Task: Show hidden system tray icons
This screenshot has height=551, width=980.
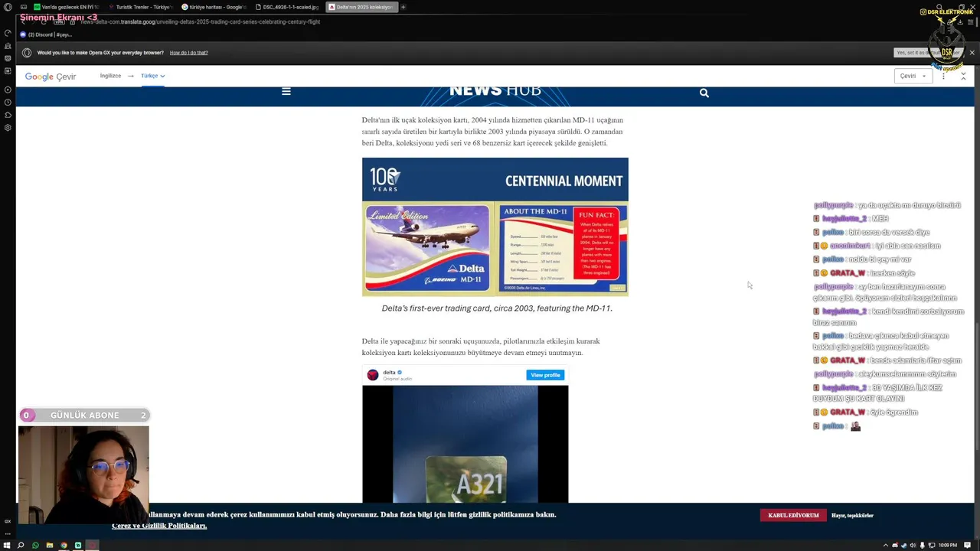Action: click(886, 545)
